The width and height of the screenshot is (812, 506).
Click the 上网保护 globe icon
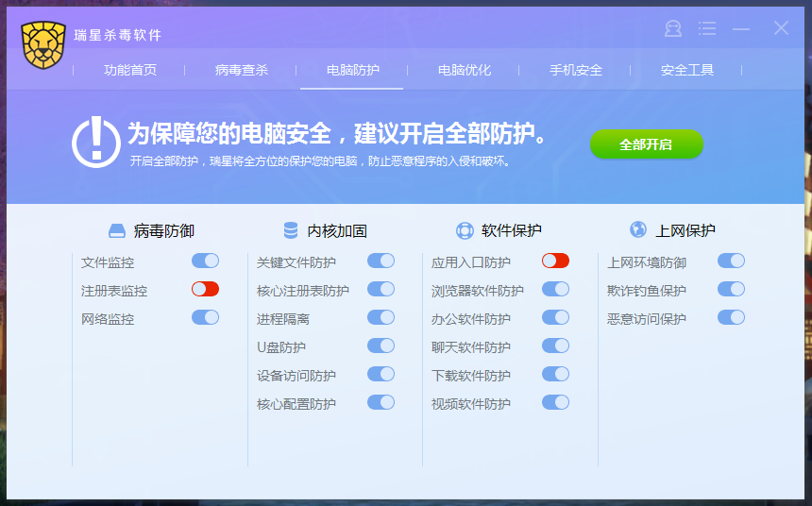638,228
